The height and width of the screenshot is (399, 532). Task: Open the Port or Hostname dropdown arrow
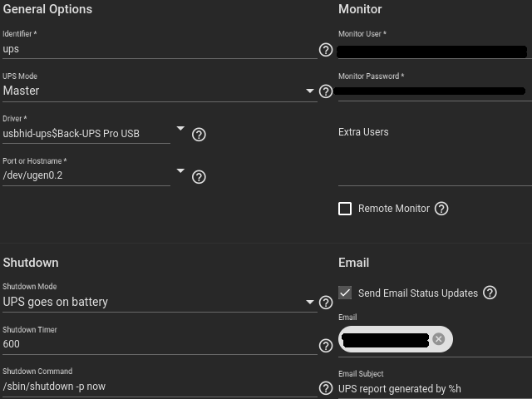180,170
